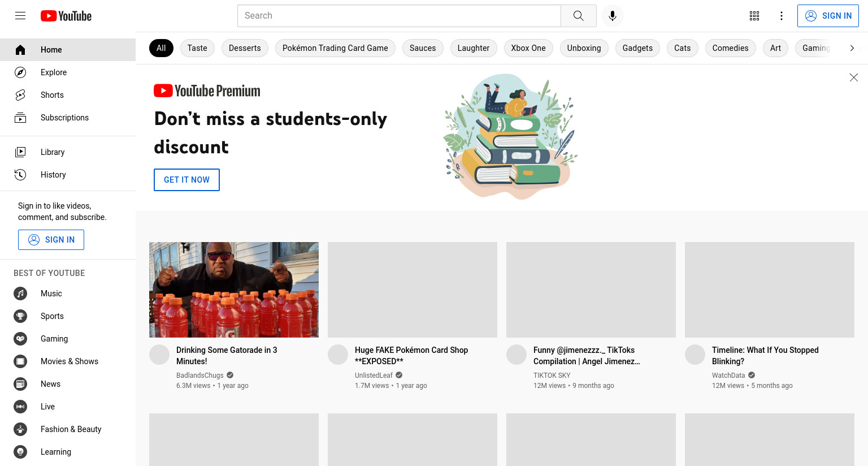Click the Gaming sidebar icon
The width and height of the screenshot is (868, 466).
[x=20, y=339]
